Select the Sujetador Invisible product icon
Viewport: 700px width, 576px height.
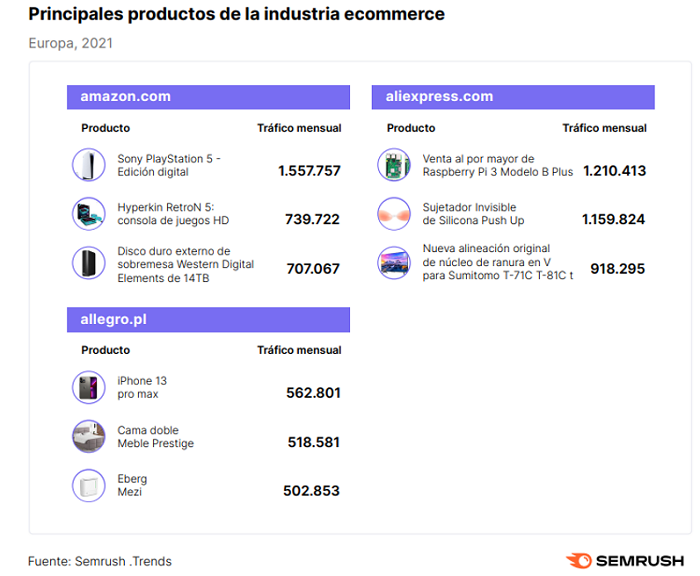pos(394,214)
